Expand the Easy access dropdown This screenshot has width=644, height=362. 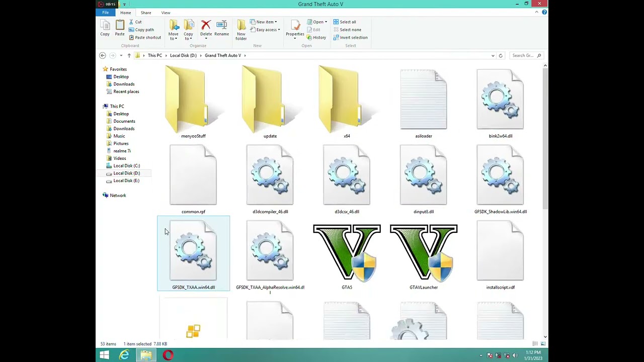(265, 30)
